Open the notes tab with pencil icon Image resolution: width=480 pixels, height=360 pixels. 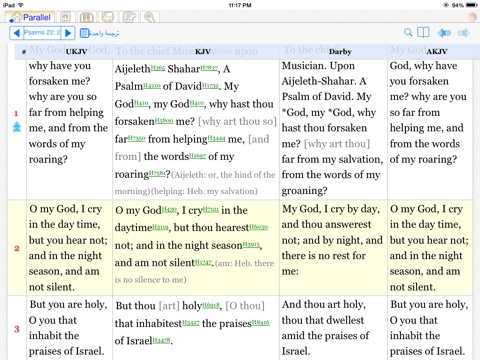(x=129, y=17)
